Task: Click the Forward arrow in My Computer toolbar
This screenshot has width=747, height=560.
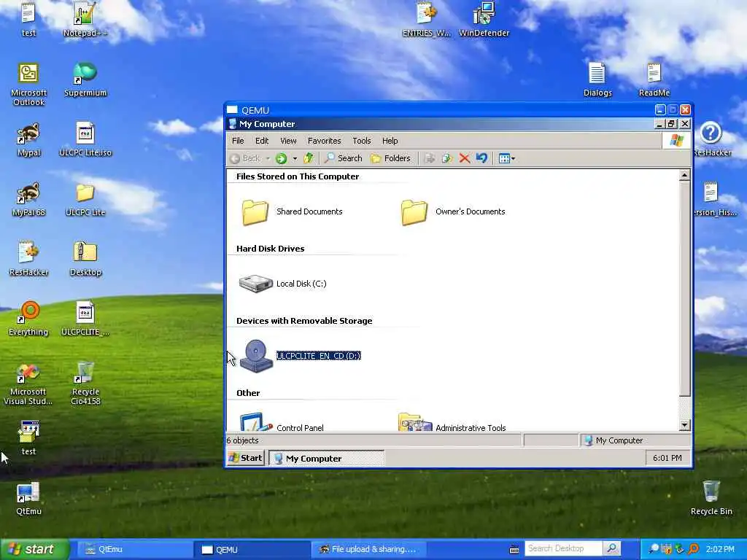Action: (x=281, y=158)
